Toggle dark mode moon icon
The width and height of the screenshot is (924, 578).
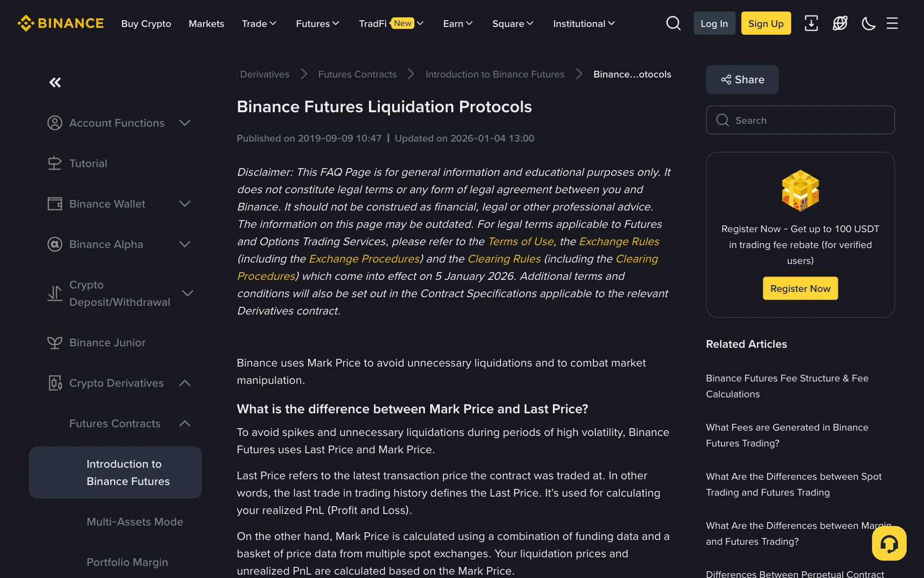pos(869,23)
